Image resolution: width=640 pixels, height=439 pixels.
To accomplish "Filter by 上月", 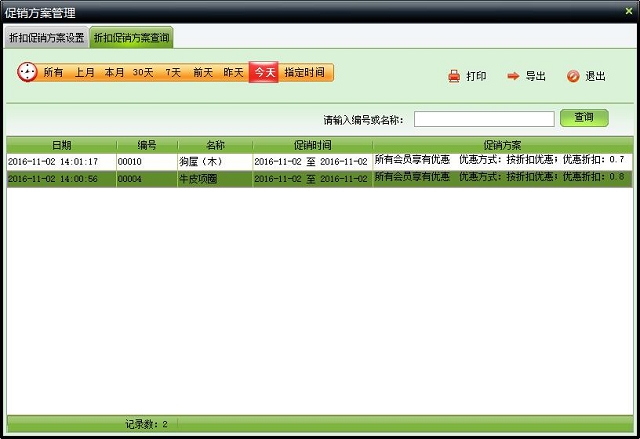I will (84, 73).
